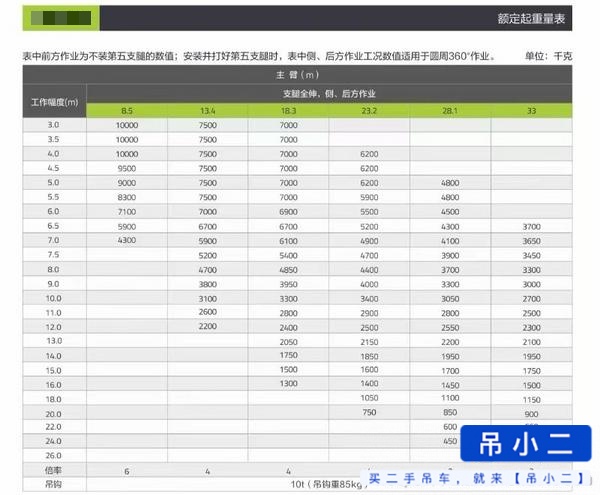Select the 23.2 boom length column header
This screenshot has height=495, width=600.
(369, 111)
